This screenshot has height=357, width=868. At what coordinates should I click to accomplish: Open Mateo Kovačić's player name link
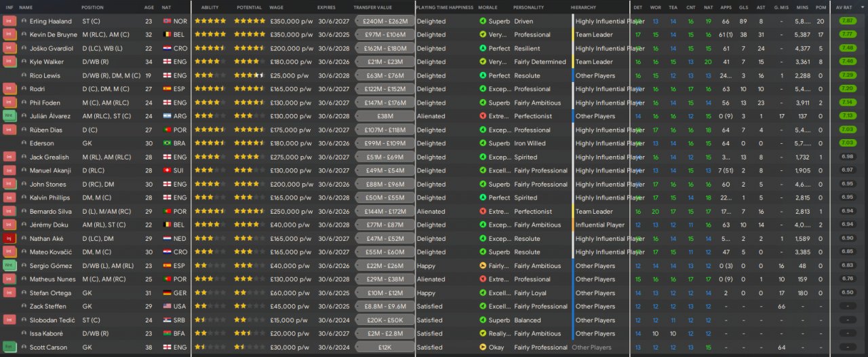(51, 252)
